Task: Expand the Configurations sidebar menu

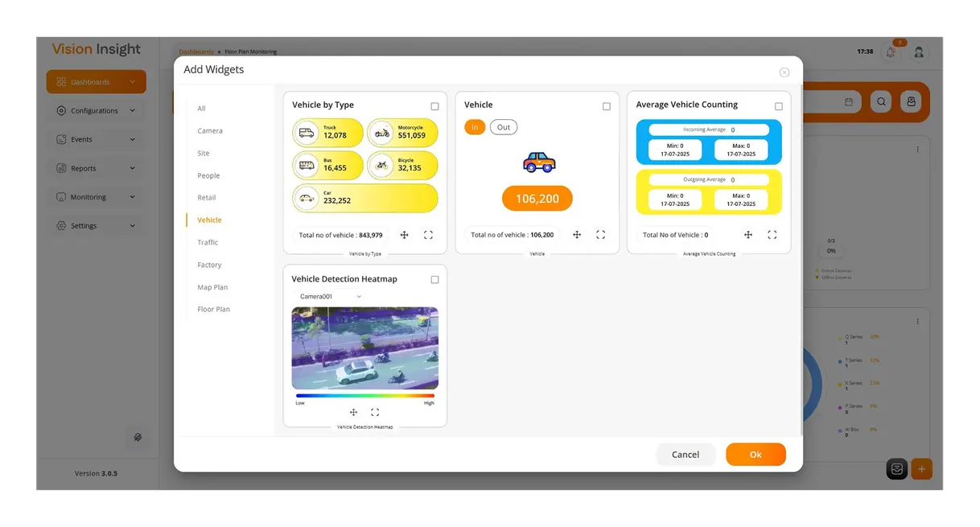Action: 97,111
